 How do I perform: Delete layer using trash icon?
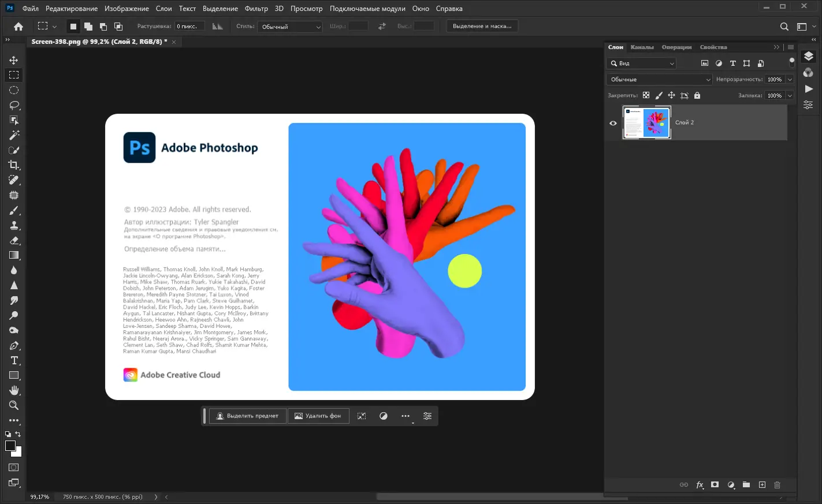point(777,485)
